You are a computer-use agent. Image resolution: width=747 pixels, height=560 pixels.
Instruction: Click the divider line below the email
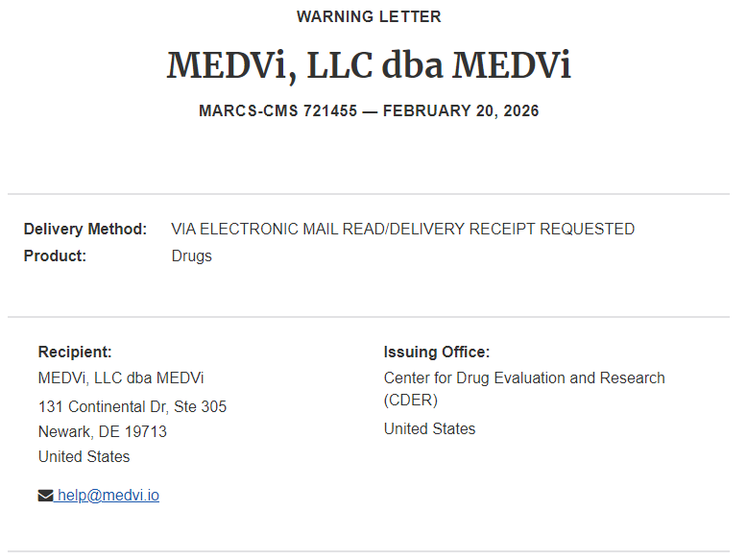click(369, 550)
